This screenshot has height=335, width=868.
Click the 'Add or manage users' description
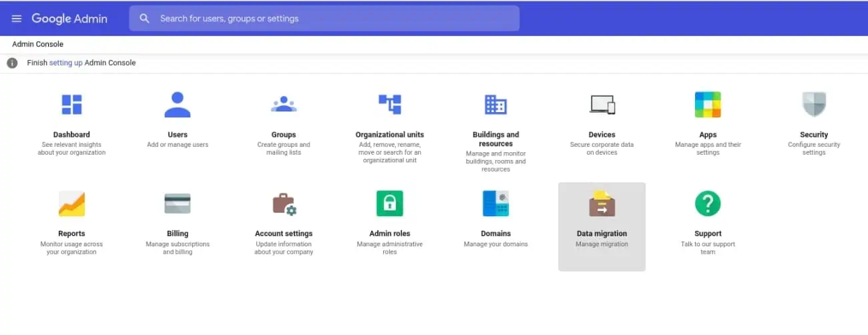[x=178, y=145]
